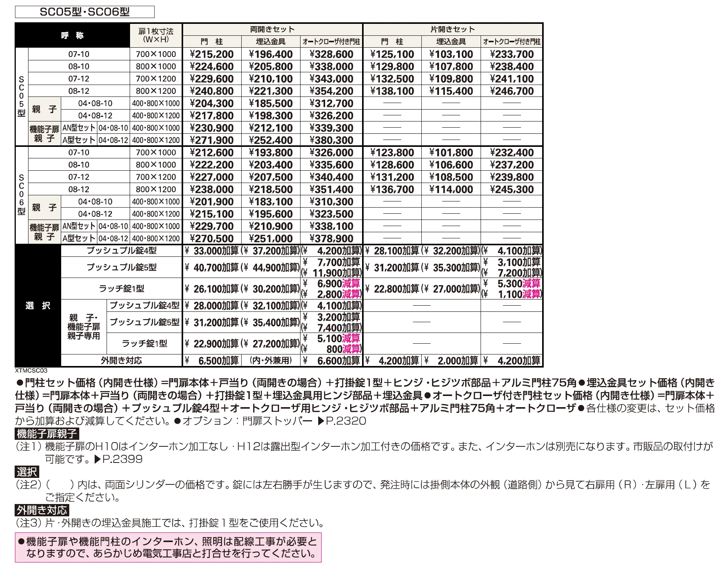Click the 選択 note heading below table
The image size is (728, 569).
(27, 472)
